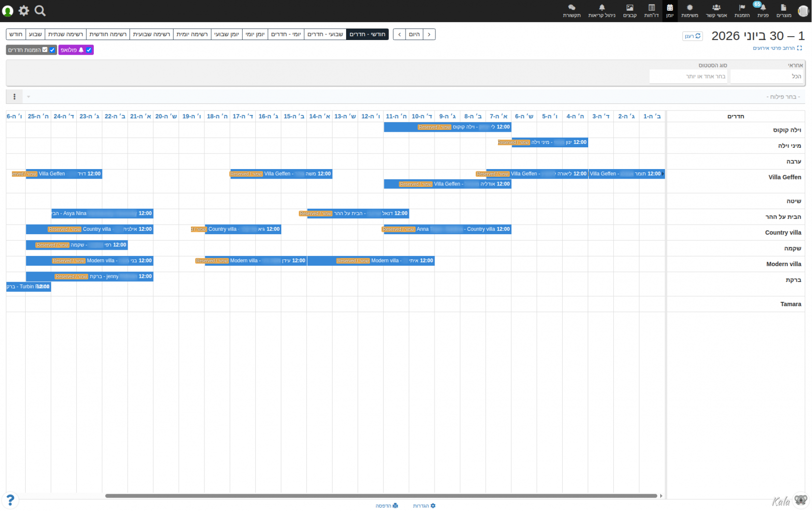
Task: Open אנשי קשר contacts icon
Action: pyautogui.click(x=716, y=11)
